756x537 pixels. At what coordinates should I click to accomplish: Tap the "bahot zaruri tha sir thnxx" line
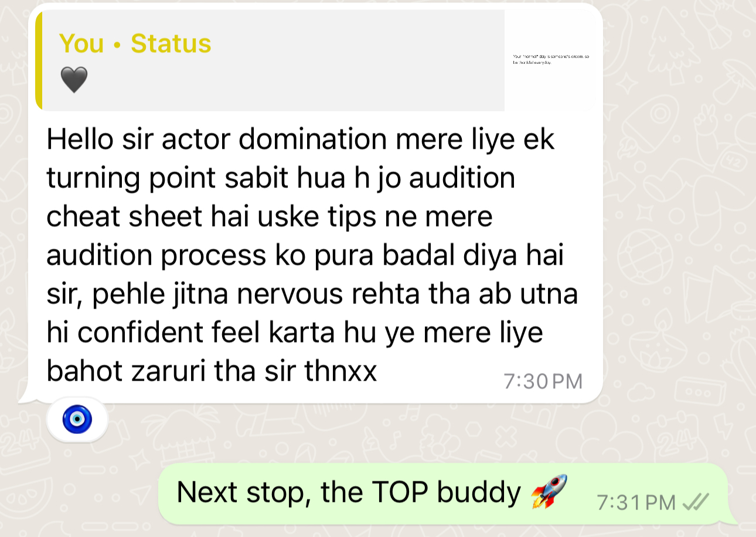(x=212, y=371)
